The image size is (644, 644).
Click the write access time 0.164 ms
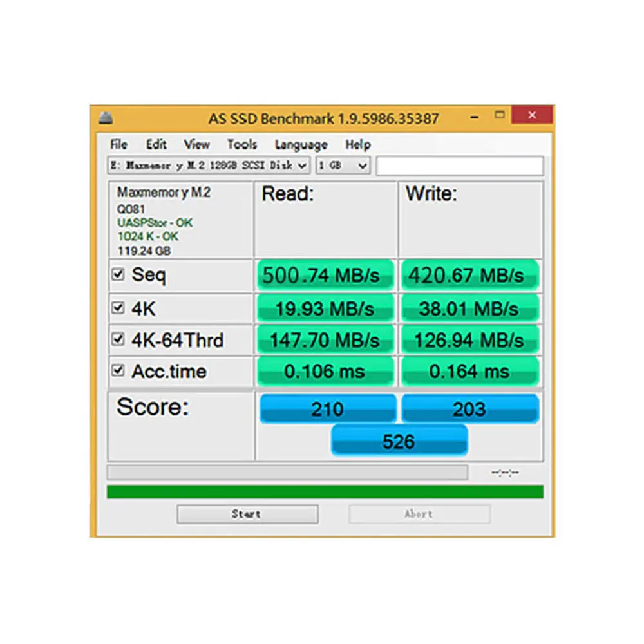coord(470,372)
